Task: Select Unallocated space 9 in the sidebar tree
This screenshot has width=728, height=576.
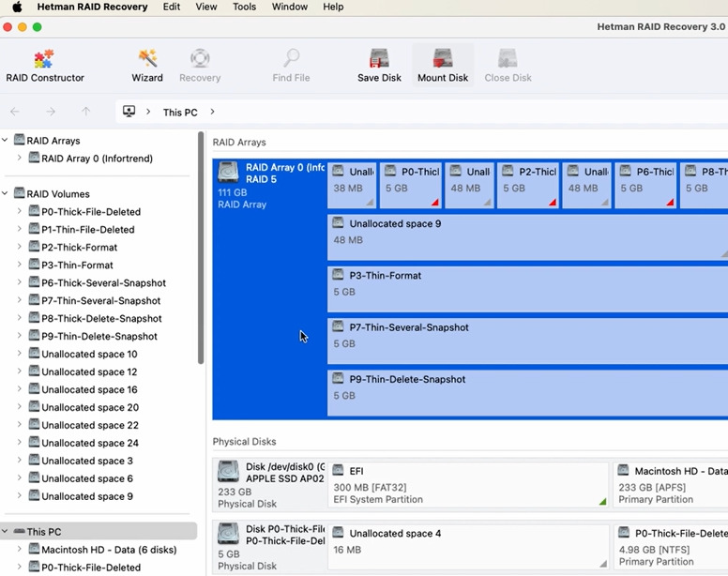Action: [87, 496]
